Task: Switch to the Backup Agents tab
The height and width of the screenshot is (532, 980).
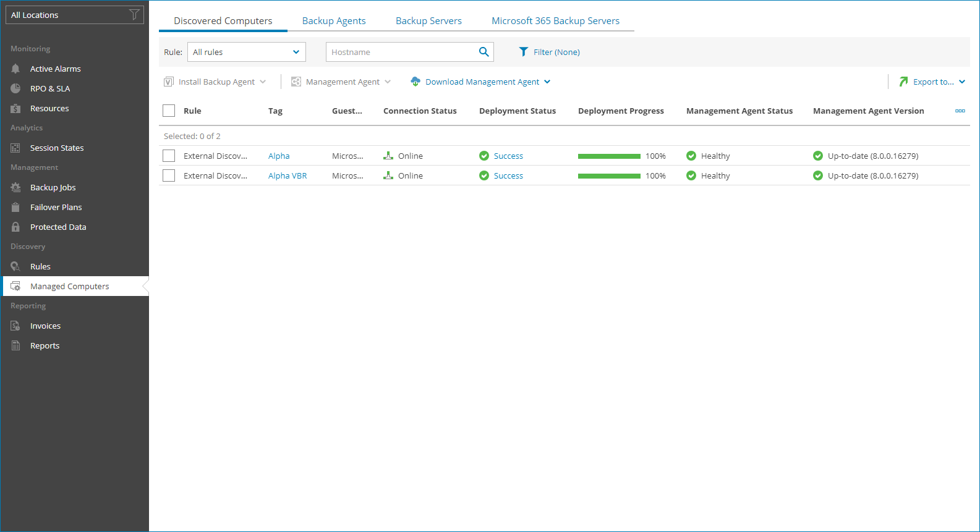Action: click(x=334, y=21)
